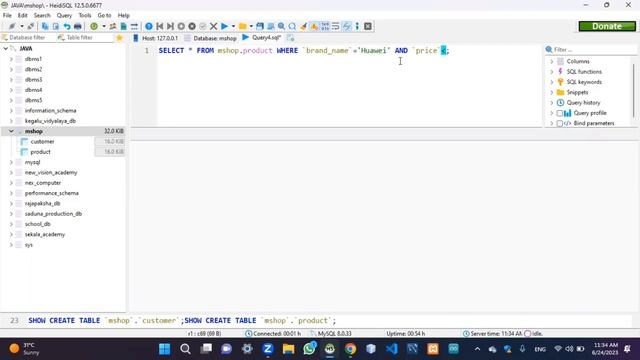Open the Tools menu

tap(85, 16)
